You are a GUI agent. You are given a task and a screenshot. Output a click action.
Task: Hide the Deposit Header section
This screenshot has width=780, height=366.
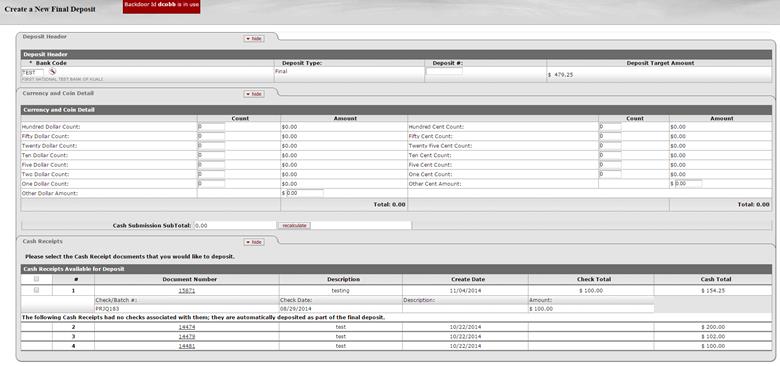(x=254, y=38)
